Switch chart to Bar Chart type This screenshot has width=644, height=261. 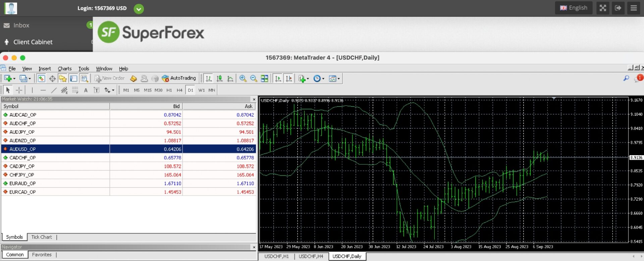[209, 79]
